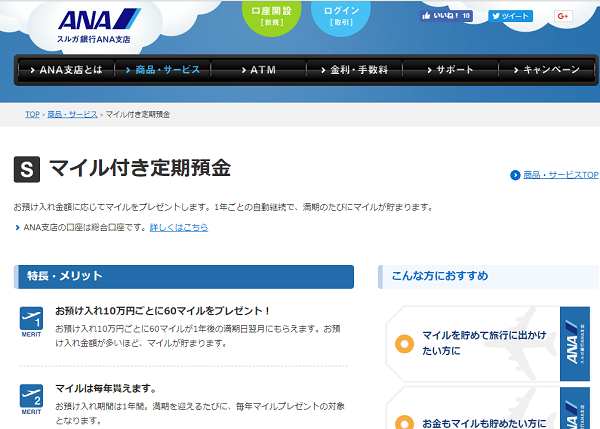Select the こんな方におすすめ header
The height and width of the screenshot is (429, 600).
[x=488, y=277]
